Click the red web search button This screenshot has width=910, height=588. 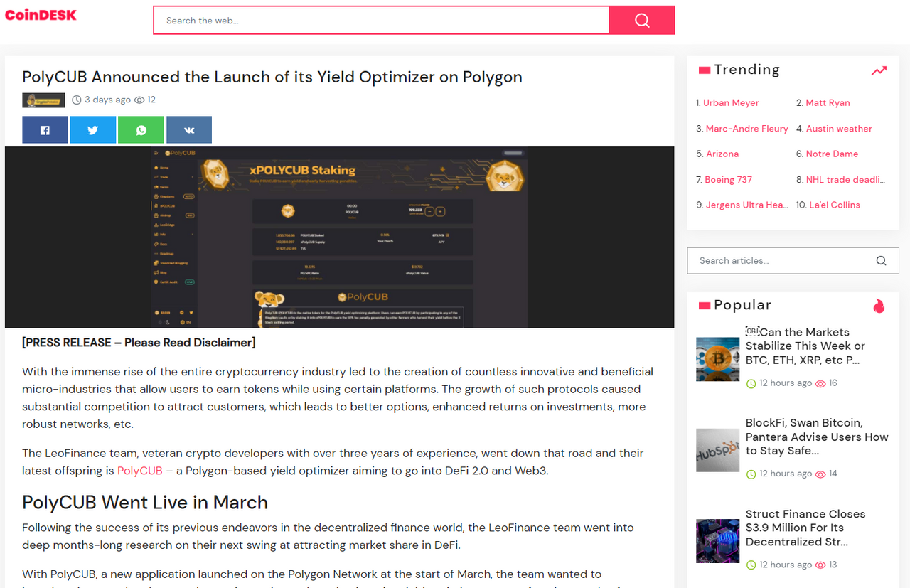pos(642,21)
